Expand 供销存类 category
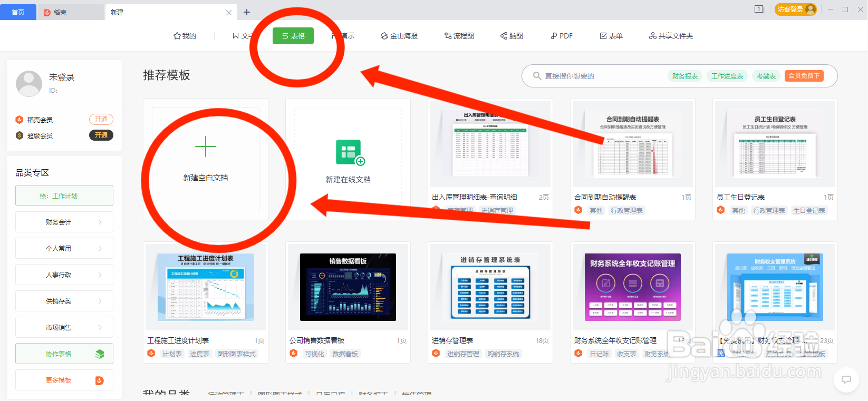 point(64,301)
